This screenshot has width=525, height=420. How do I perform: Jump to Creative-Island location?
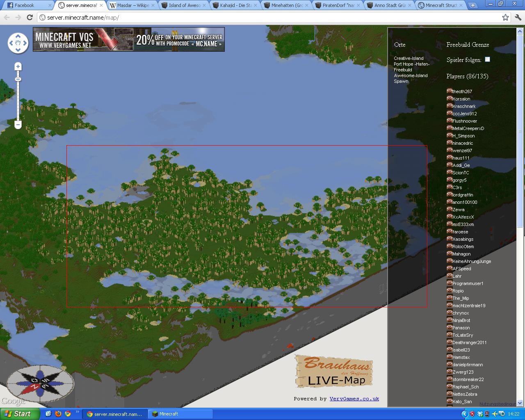coord(409,58)
